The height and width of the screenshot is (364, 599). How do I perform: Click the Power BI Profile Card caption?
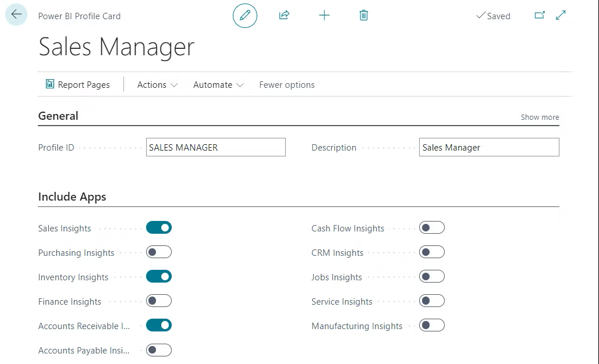tap(79, 16)
